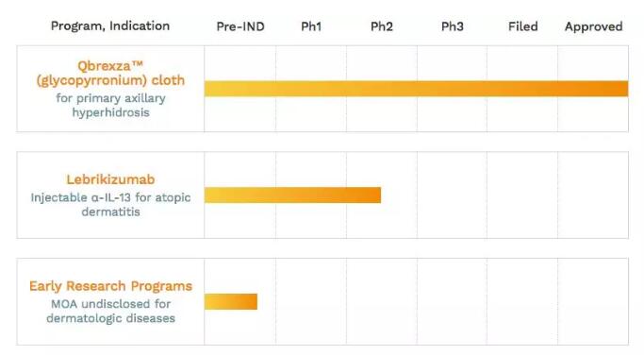Click the empty Approved cell in Early Research row
This screenshot has width=644, height=355.
pyautogui.click(x=593, y=301)
